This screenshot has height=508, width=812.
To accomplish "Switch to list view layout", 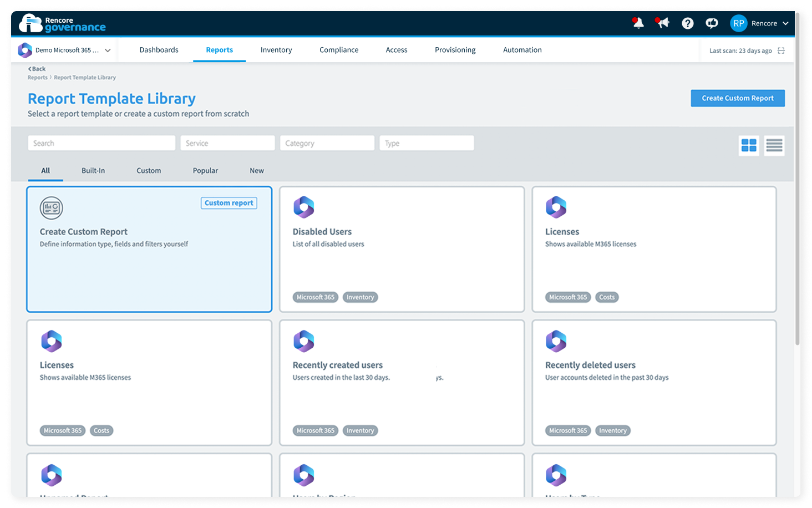I will (774, 145).
